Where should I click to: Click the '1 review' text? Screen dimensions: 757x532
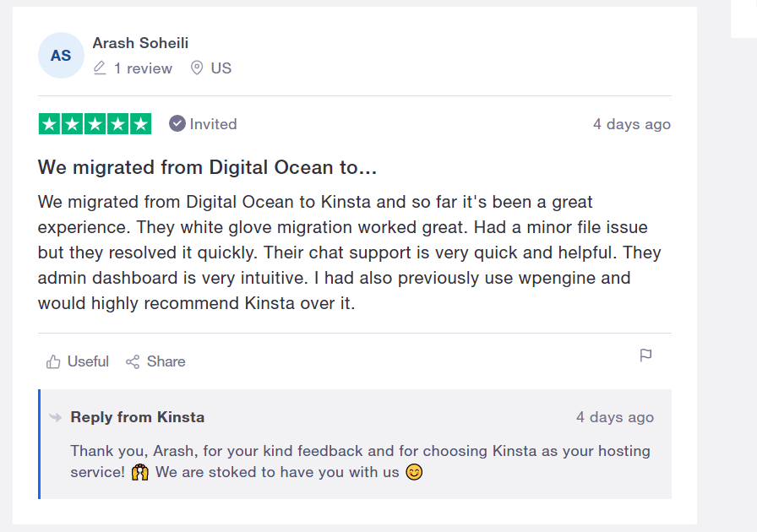point(143,68)
